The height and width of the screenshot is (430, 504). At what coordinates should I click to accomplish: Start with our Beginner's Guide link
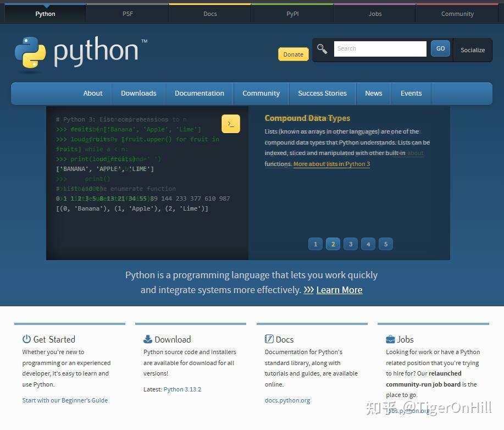[65, 400]
